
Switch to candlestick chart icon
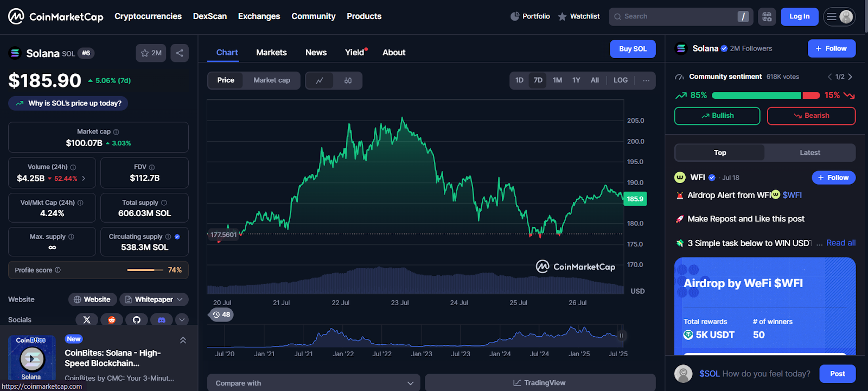[348, 80]
